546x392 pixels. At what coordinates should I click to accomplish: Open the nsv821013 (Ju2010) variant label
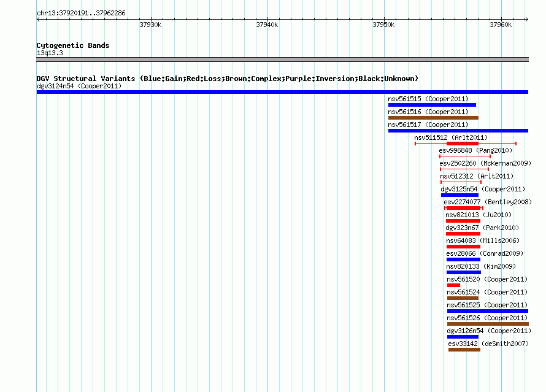479,215
